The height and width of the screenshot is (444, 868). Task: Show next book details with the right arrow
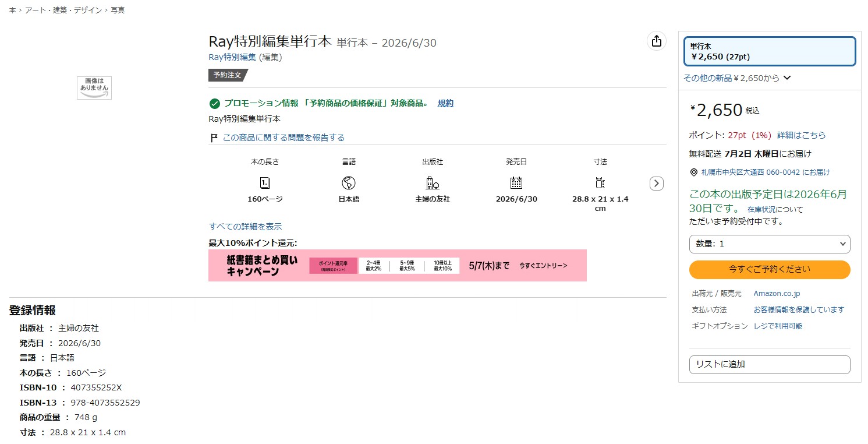click(656, 183)
